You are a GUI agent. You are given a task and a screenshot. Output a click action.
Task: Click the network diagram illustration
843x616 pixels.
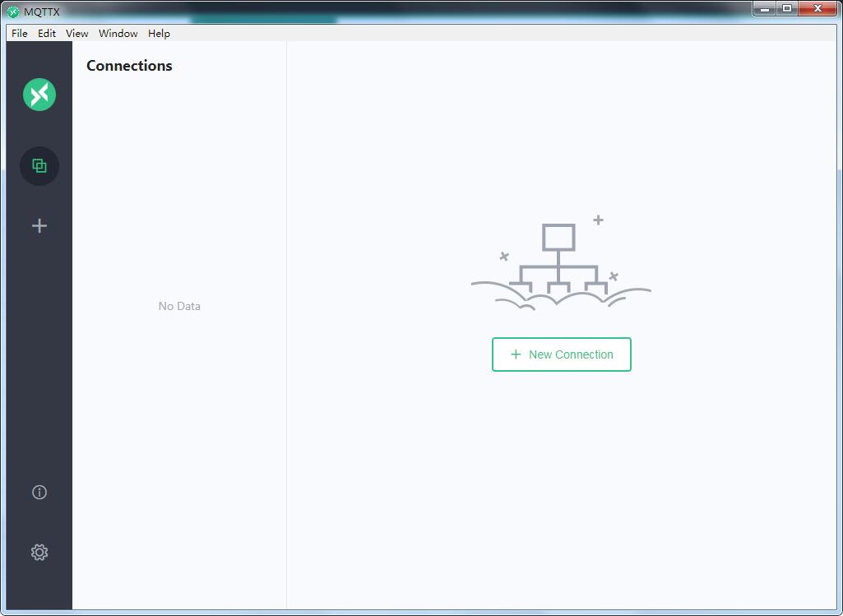(x=559, y=265)
